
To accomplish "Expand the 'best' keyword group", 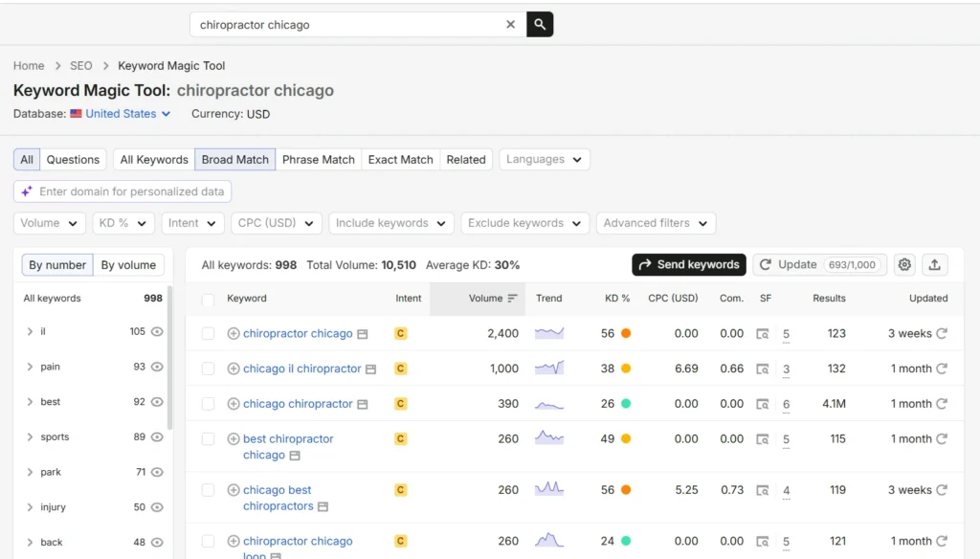I will pos(30,401).
